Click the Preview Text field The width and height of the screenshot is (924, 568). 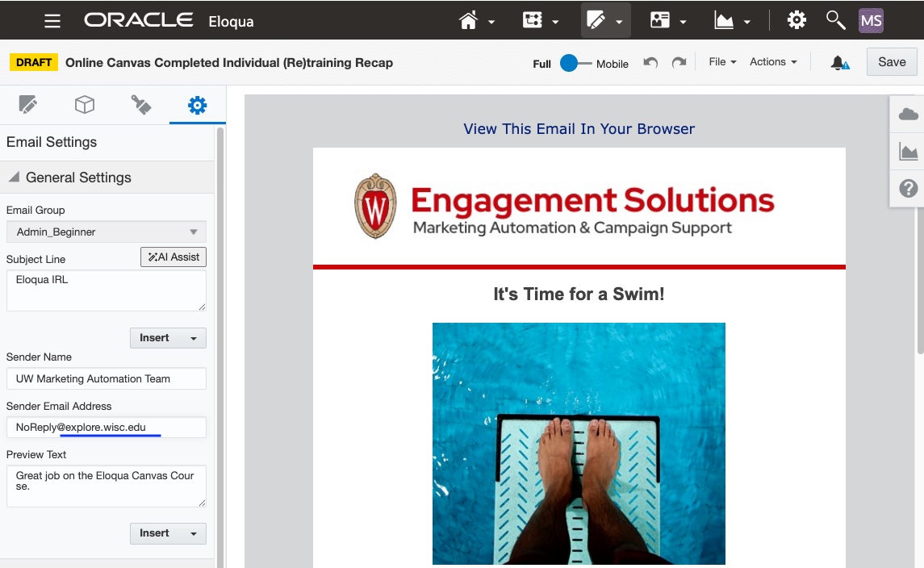[106, 486]
